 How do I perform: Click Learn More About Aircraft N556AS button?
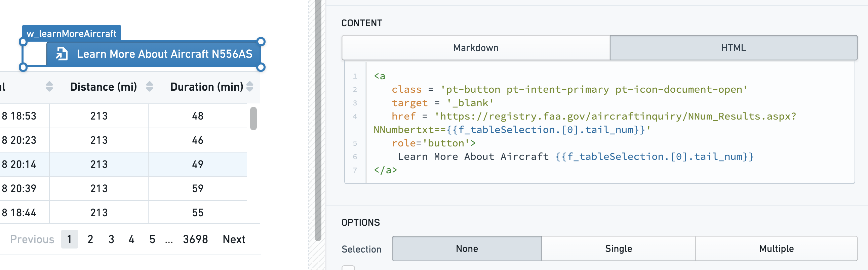tap(153, 54)
